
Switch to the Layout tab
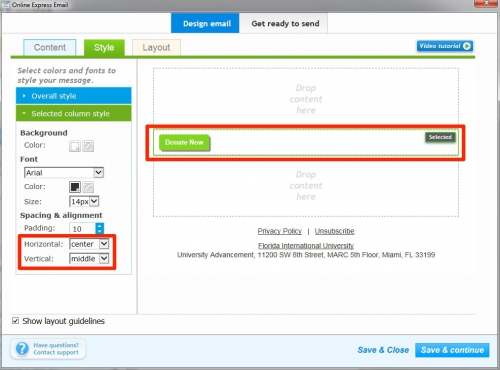[156, 47]
